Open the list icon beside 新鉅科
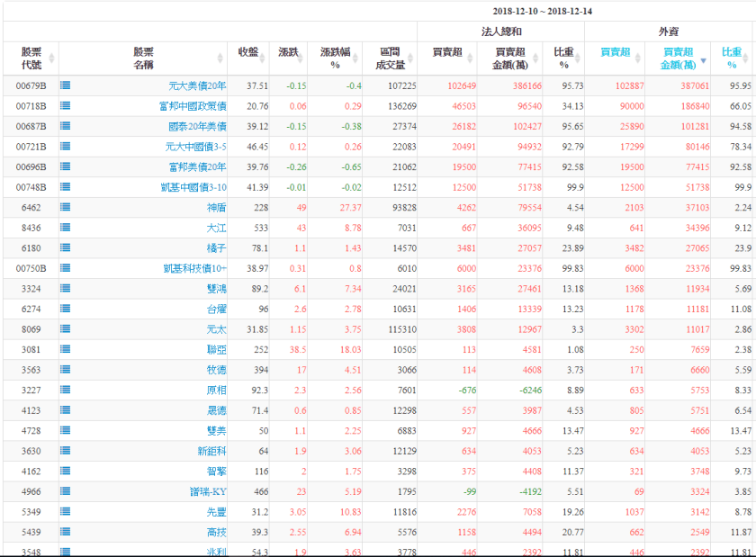Screen dimensions: 756x557 pos(66,451)
